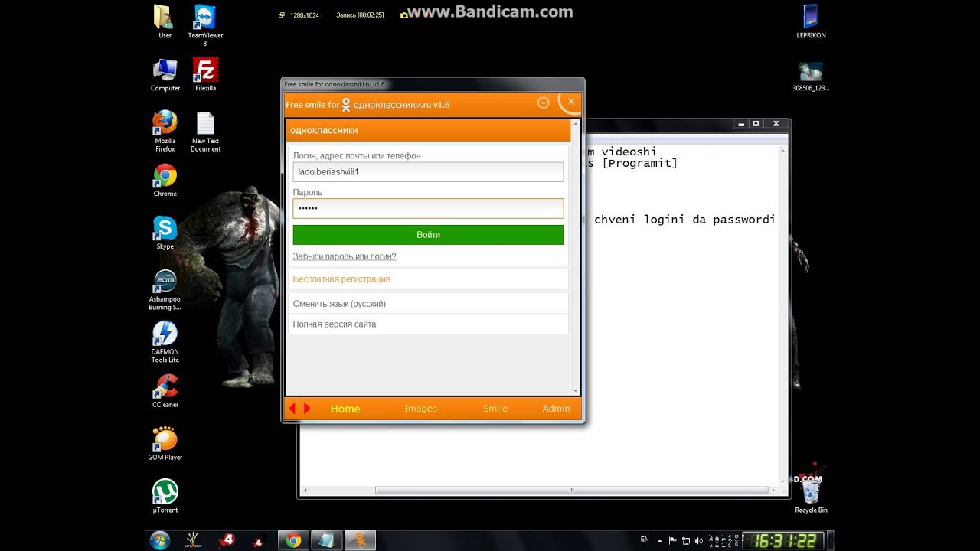This screenshot has width=980, height=551.
Task: Launch Mozilla Firefox from the desktop
Action: tap(165, 131)
